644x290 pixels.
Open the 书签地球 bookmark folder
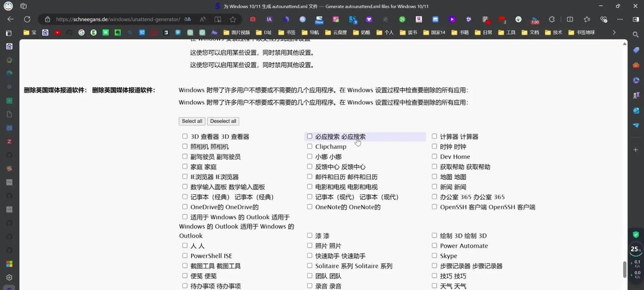(x=582, y=33)
